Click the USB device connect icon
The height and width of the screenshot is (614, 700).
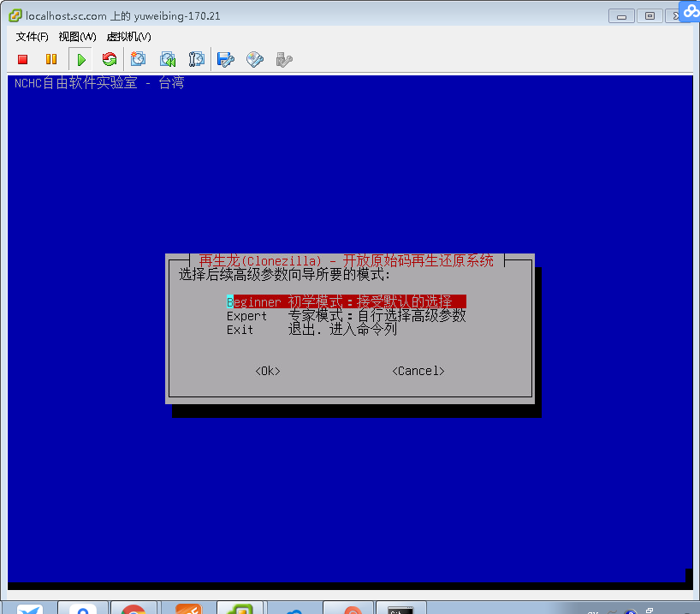point(283,59)
